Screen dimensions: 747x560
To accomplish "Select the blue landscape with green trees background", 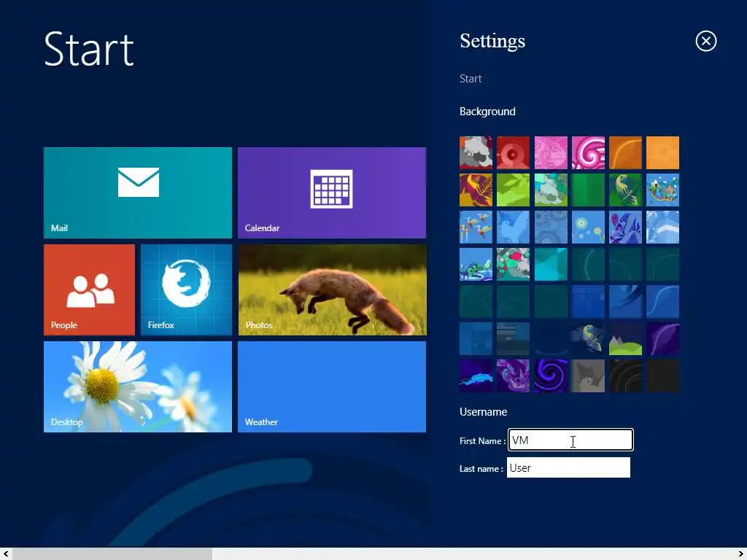I will (x=476, y=264).
